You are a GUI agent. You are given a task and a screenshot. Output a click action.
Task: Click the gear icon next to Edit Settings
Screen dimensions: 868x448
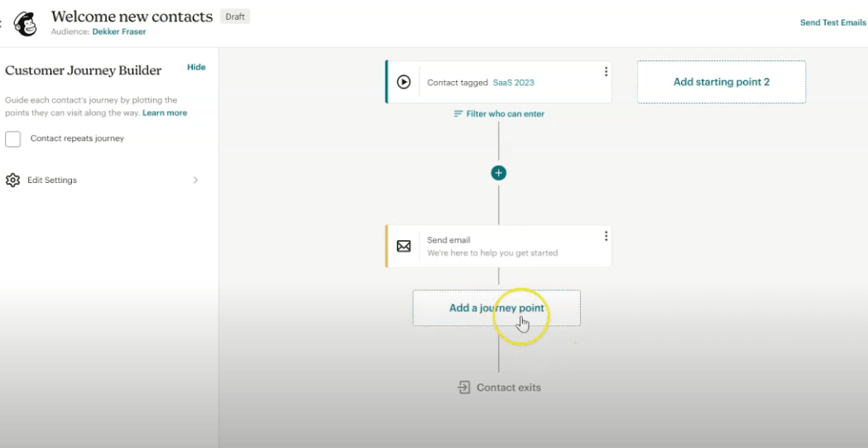tap(12, 181)
